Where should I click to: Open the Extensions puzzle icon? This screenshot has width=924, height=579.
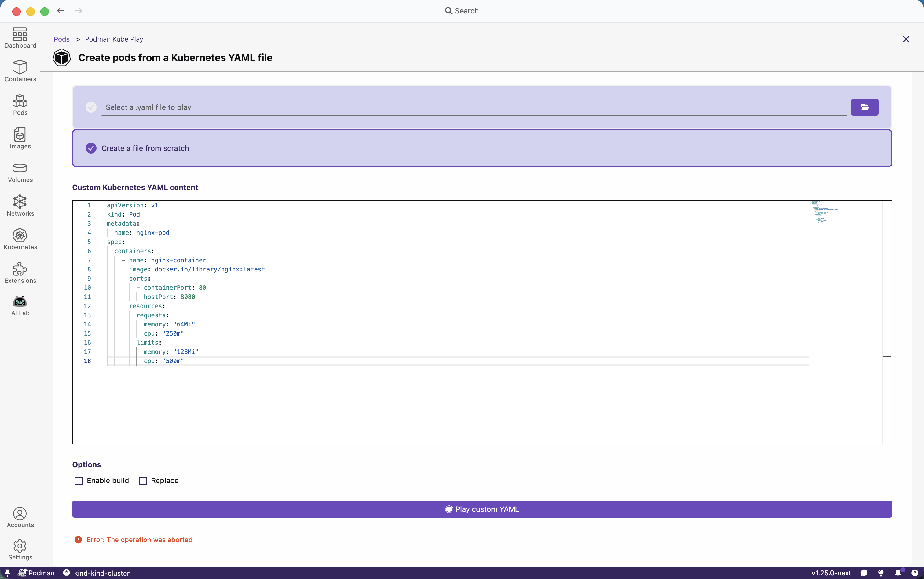pos(20,273)
